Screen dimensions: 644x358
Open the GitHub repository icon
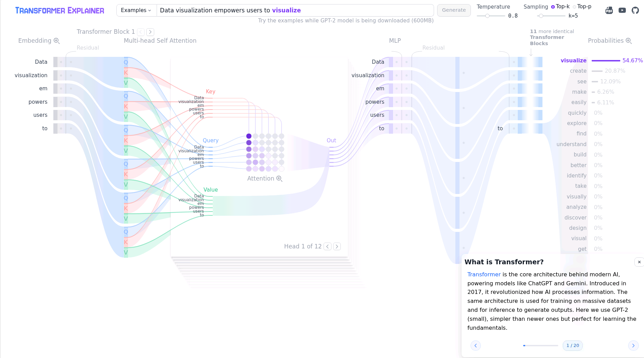click(635, 10)
